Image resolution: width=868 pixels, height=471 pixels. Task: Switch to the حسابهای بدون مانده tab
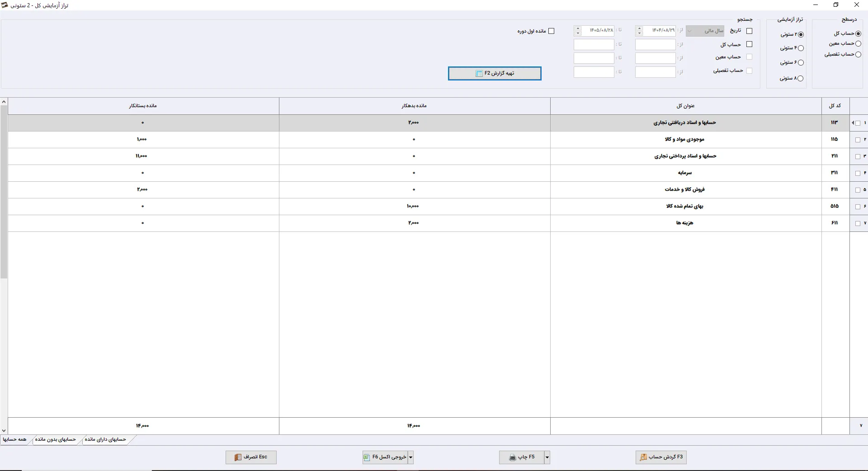tap(56, 439)
